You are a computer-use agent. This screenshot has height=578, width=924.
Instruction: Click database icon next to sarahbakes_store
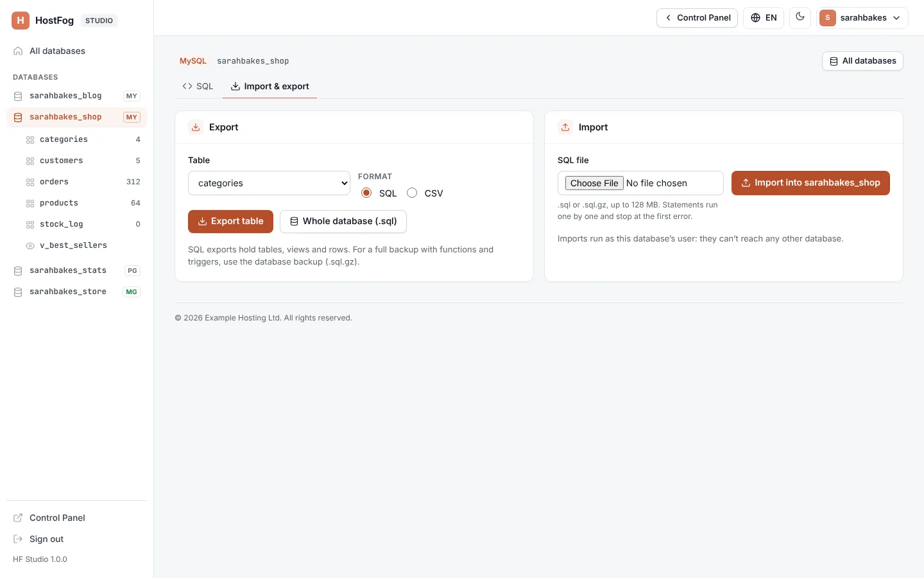(x=18, y=292)
